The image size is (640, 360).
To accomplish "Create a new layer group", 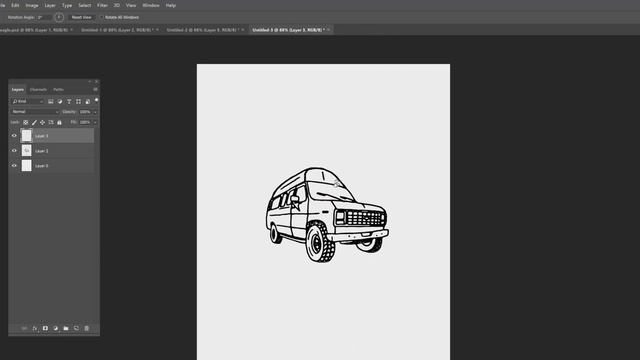I will (x=66, y=328).
